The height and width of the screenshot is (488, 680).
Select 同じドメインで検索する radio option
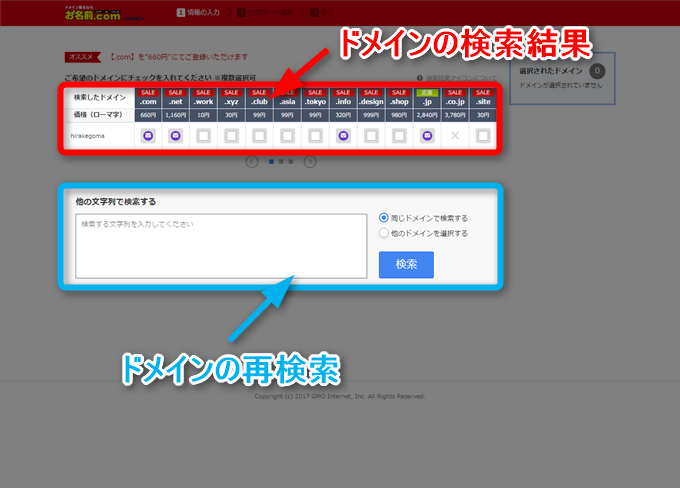pos(383,218)
